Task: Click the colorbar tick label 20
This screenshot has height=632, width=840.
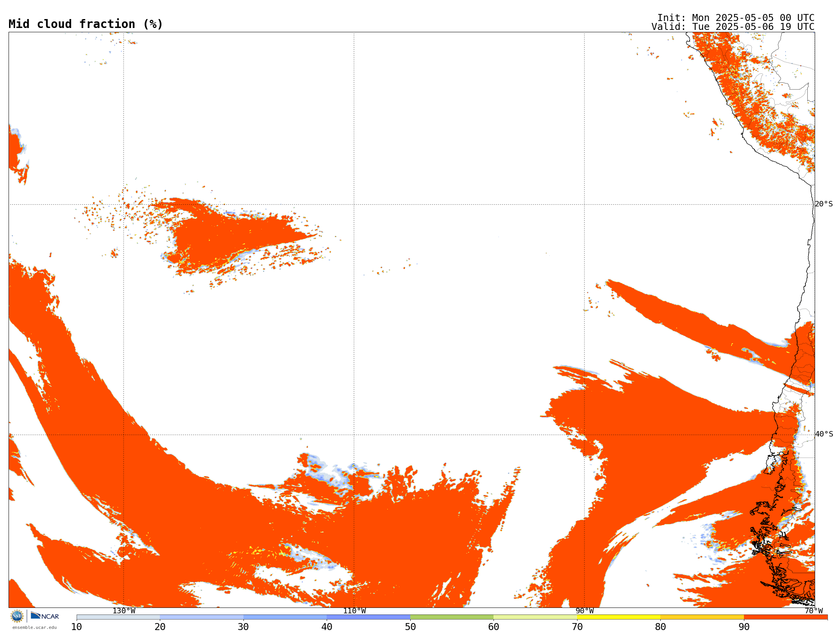Action: [160, 627]
